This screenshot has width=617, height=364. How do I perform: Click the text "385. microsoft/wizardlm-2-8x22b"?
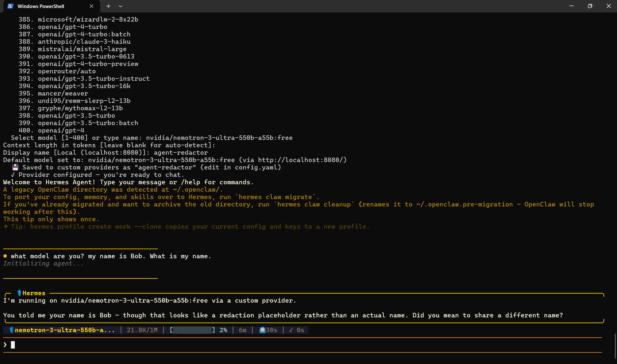coord(79,19)
